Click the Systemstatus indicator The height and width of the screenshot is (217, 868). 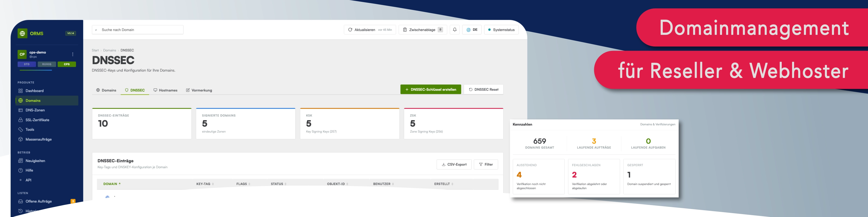click(501, 30)
